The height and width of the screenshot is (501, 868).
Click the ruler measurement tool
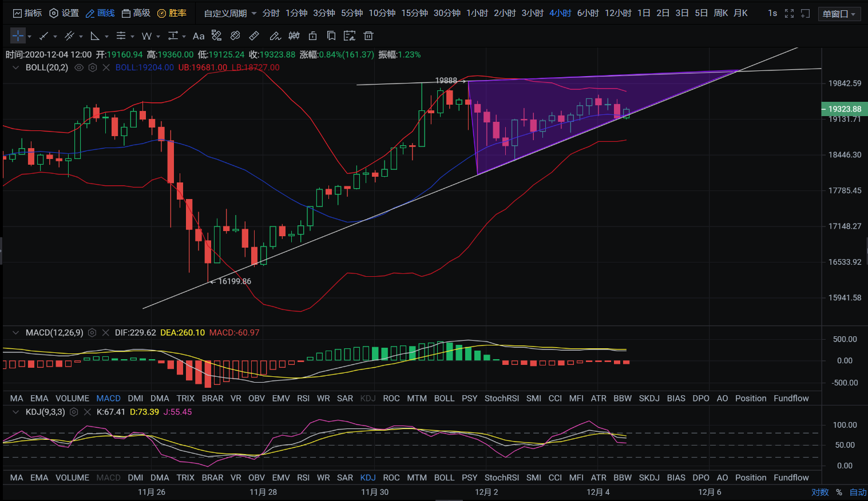254,36
